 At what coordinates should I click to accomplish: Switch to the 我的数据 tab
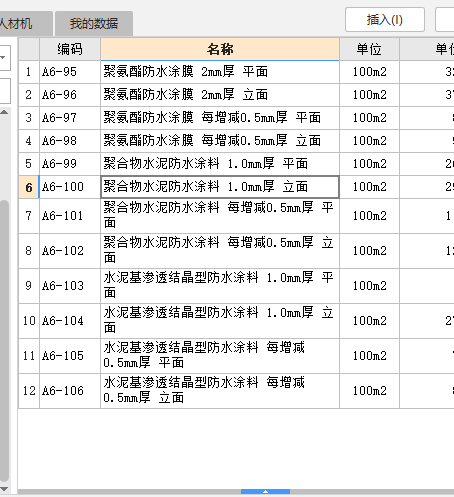pos(94,23)
